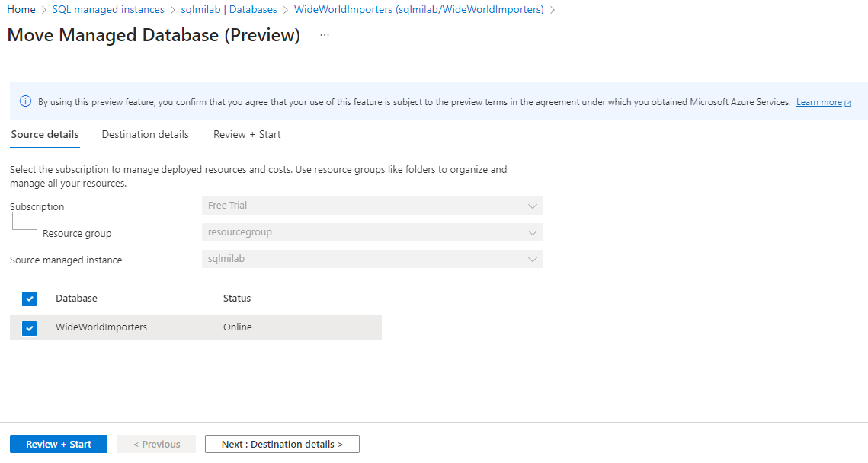
Task: Switch to Source details tab
Action: point(45,135)
